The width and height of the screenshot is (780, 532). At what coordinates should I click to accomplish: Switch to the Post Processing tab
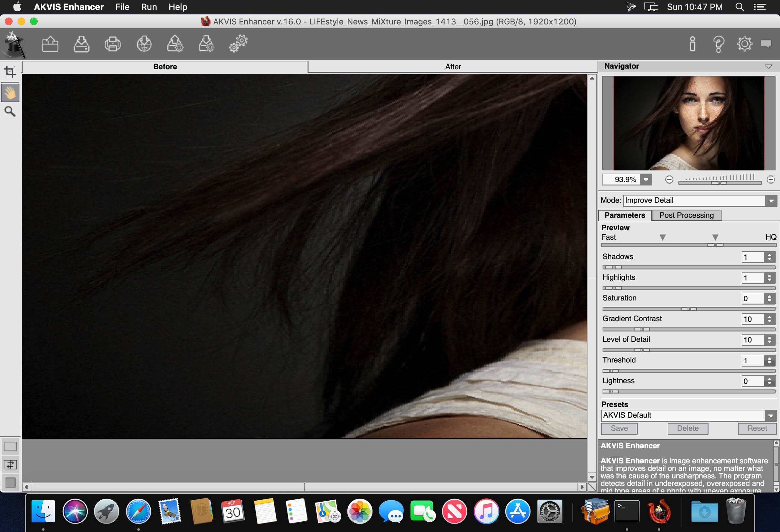coord(687,215)
